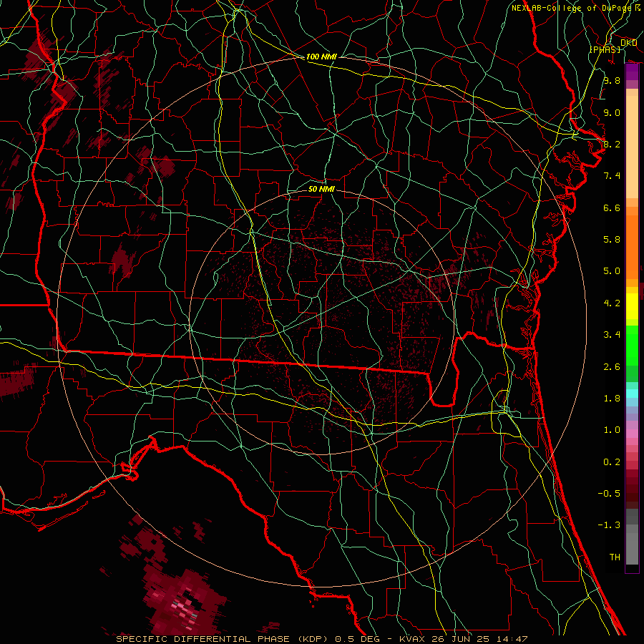Click the 9.8 value on the scale
644x644 pixels.
click(x=612, y=80)
